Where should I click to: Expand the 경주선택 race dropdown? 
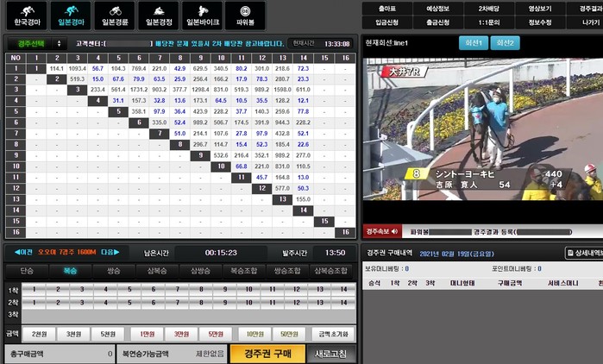pos(35,43)
